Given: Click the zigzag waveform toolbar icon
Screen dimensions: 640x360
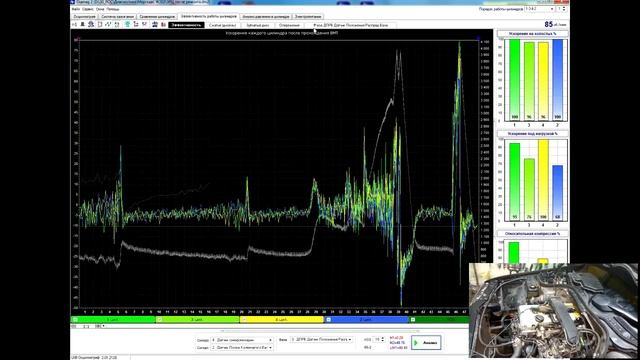Looking at the screenshot, I should click(108, 25).
